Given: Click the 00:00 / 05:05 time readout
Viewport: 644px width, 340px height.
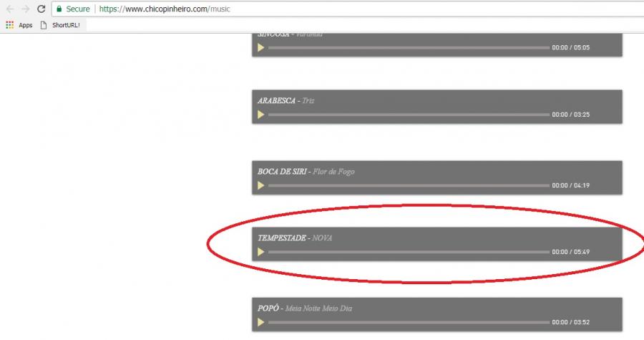Looking at the screenshot, I should point(571,48).
